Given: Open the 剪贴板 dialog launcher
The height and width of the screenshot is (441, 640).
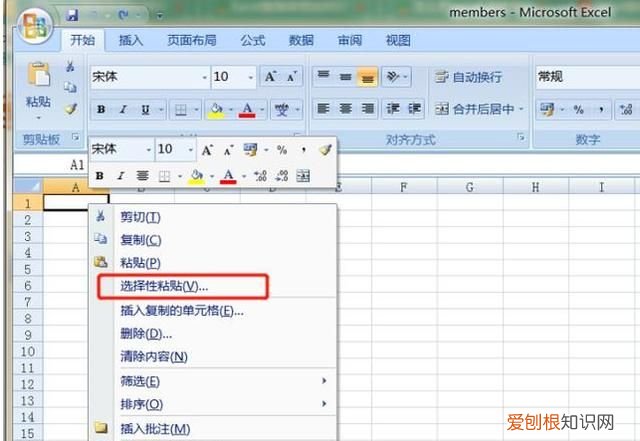Looking at the screenshot, I should (76, 137).
